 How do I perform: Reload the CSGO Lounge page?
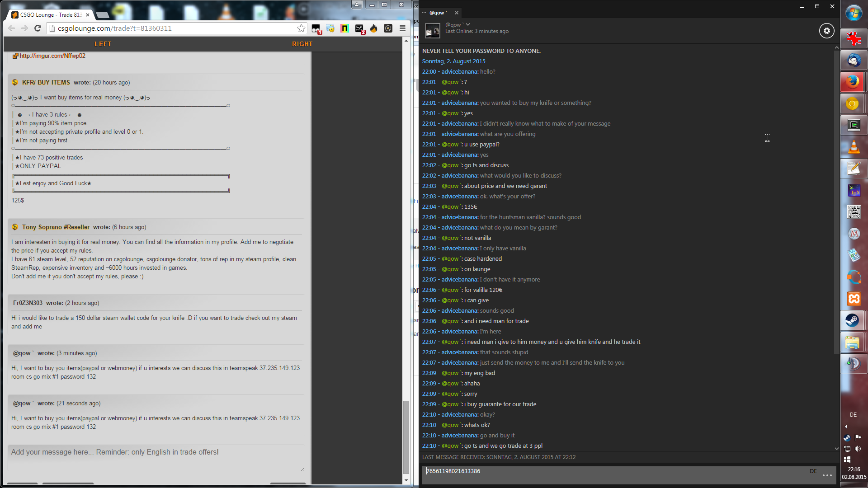(x=38, y=28)
